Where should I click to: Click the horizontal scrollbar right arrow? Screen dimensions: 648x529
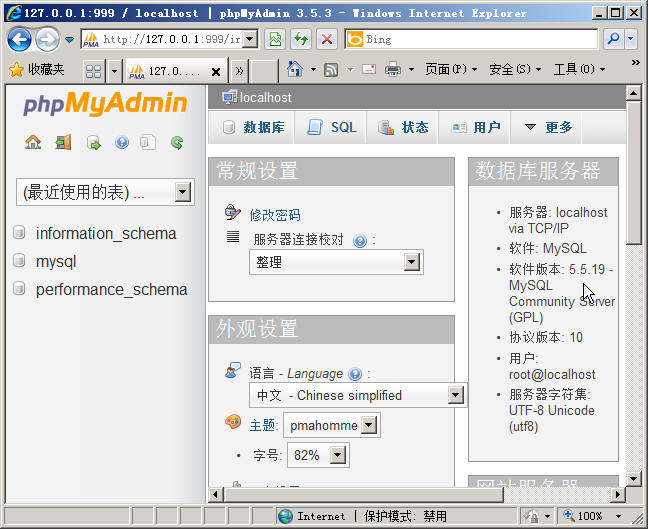[x=617, y=494]
